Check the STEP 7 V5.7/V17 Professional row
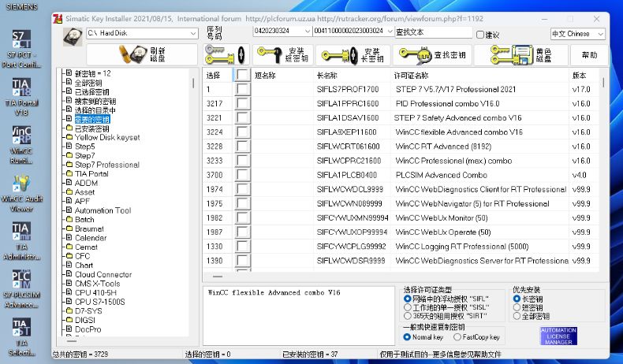 tap(242, 89)
